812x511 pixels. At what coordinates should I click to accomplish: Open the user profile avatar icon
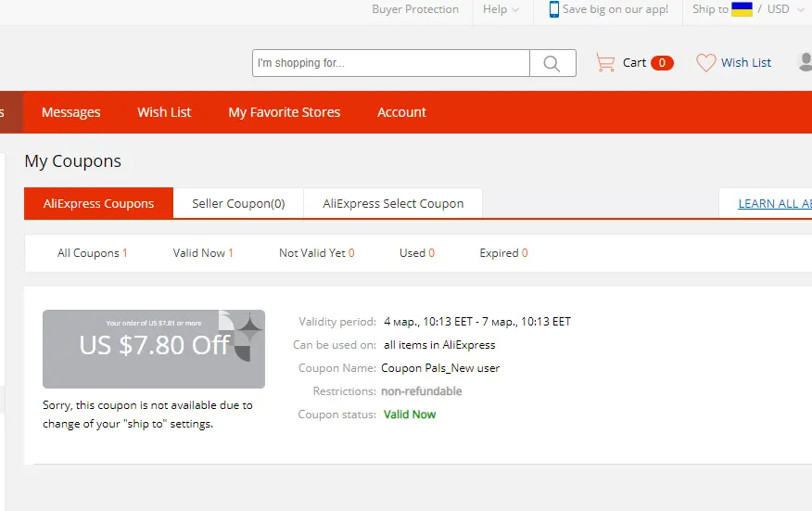(805, 62)
